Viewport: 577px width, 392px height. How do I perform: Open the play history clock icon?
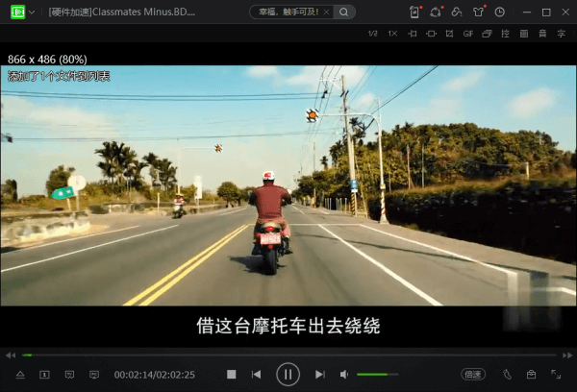click(499, 12)
